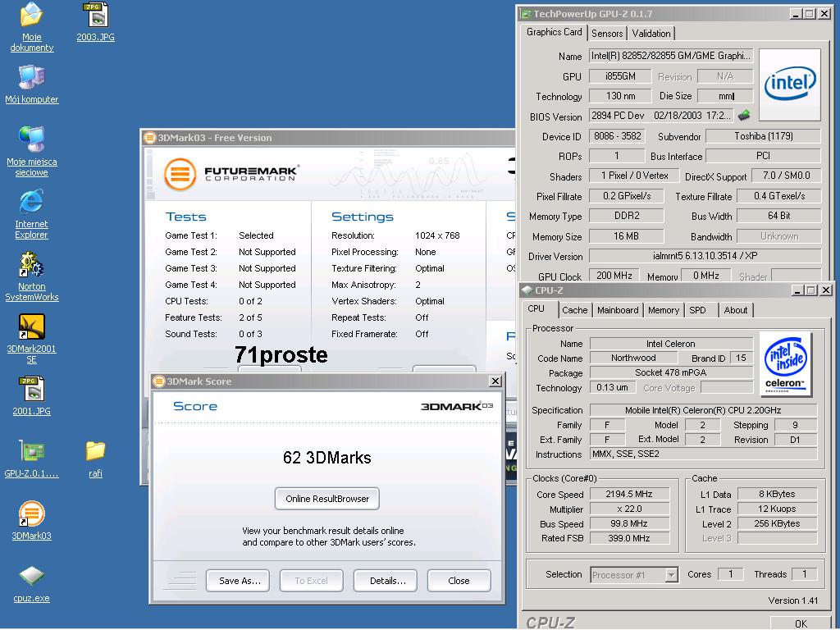Click the DirectX Support value 7.0 / SM0.0
Viewport: 840px width, 630px height.
tap(786, 176)
